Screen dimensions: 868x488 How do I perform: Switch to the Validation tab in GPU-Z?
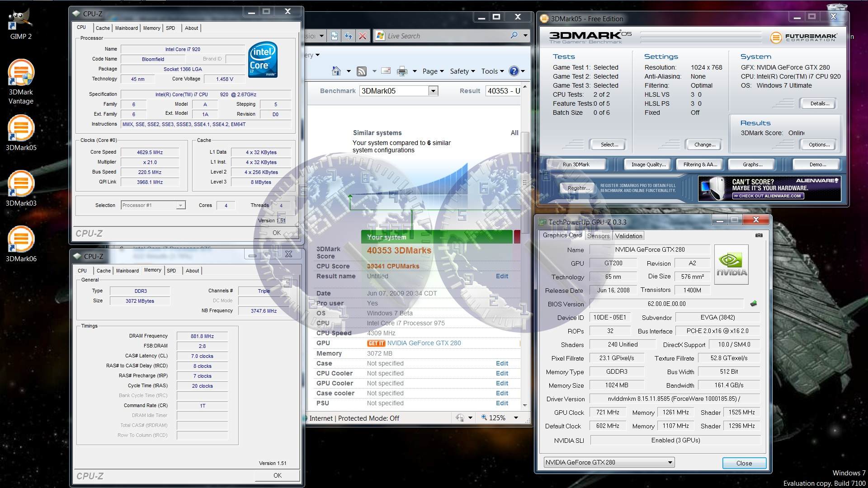(x=628, y=236)
